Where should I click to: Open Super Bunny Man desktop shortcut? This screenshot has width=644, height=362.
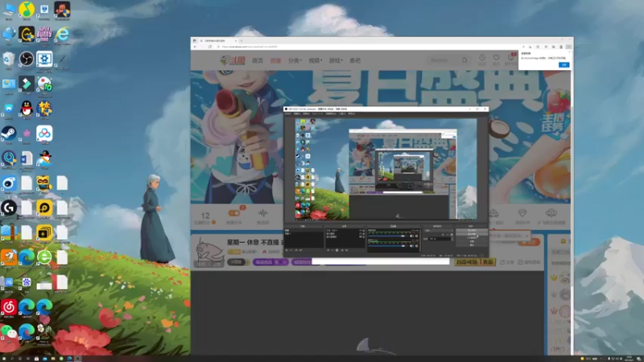point(44,34)
